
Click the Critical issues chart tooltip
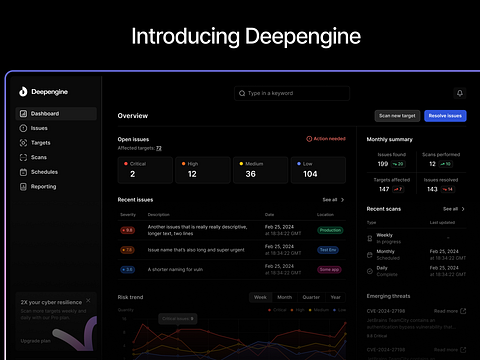coord(177,319)
